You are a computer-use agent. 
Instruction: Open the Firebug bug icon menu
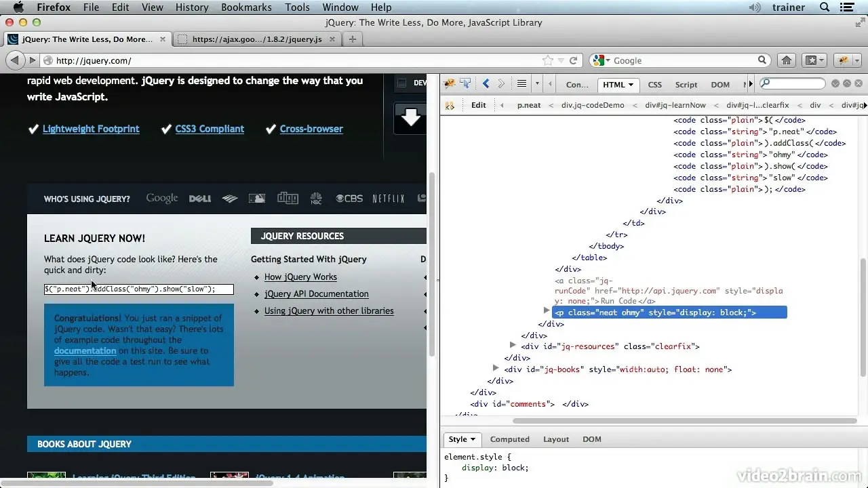pos(449,84)
